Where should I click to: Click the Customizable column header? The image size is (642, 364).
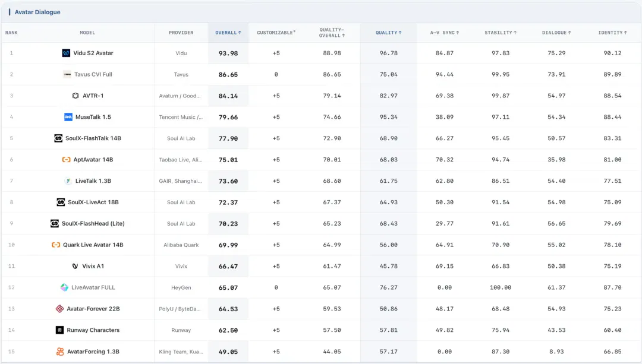click(276, 33)
